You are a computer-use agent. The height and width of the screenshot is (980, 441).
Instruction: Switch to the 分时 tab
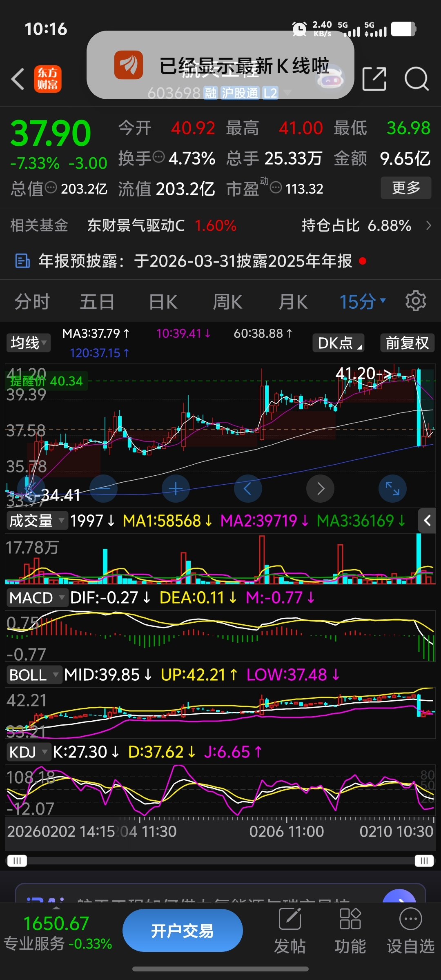point(32,302)
